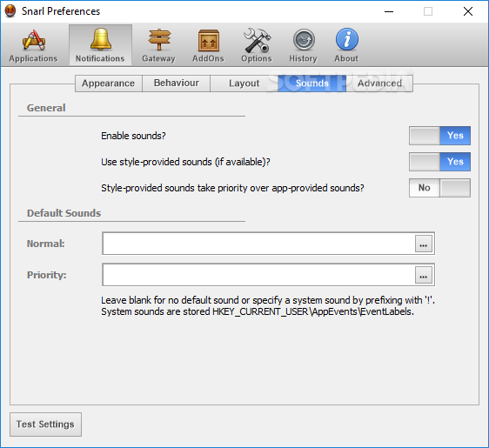The width and height of the screenshot is (489, 448).
Task: Open the Gateway signpost section
Action: coord(158,45)
